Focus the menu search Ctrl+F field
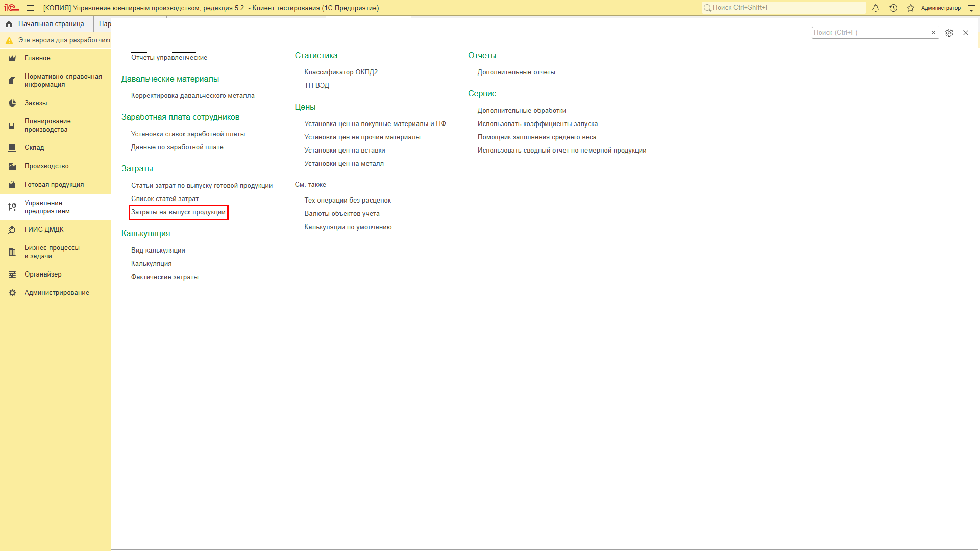Viewport: 980px width, 551px height. 870,33
